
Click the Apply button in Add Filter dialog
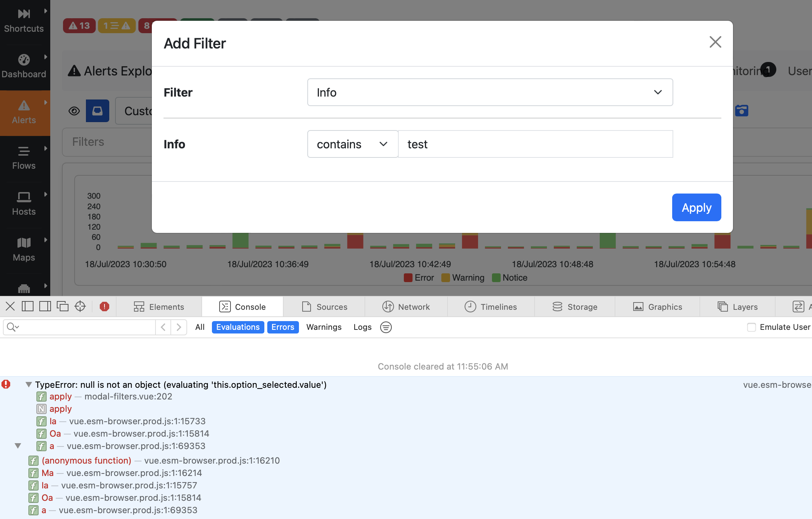696,207
